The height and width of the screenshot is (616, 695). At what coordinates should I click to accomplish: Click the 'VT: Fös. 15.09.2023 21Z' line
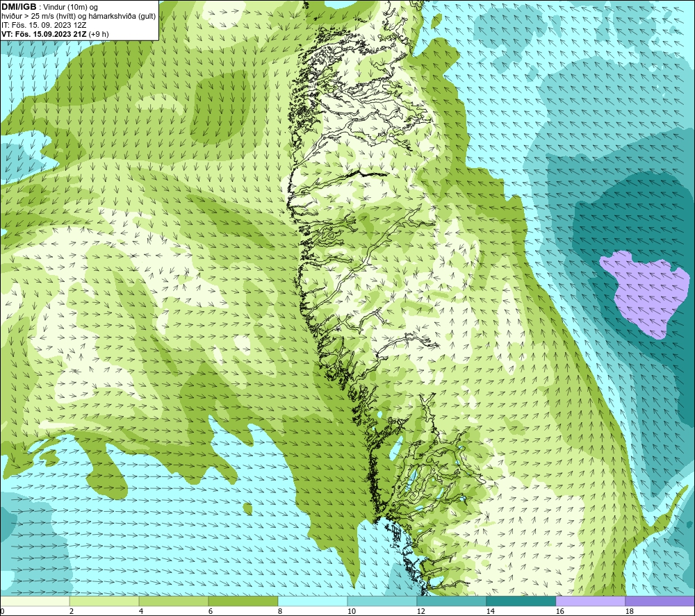[x=56, y=33]
